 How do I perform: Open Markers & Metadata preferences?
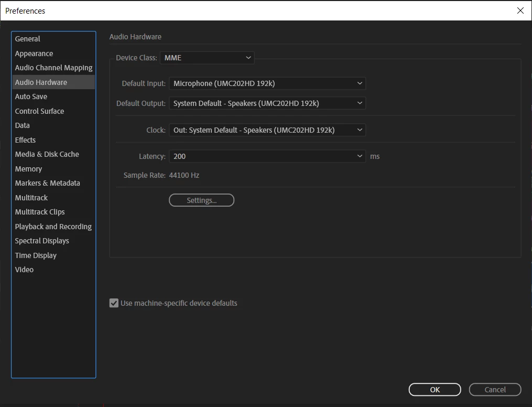53,183
